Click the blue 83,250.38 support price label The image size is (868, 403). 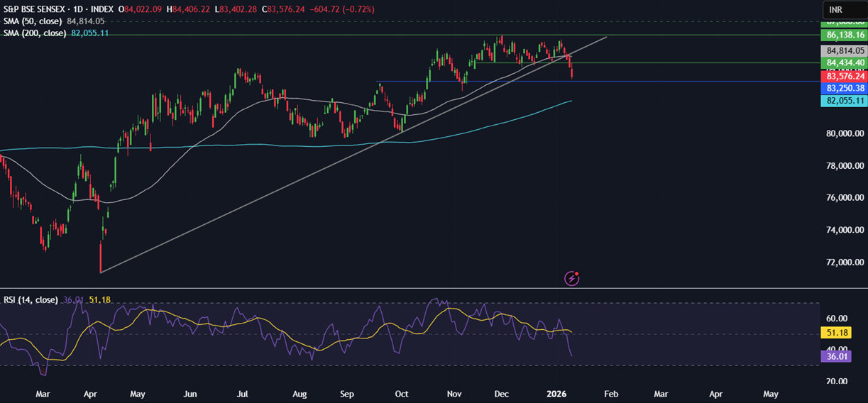pos(844,88)
